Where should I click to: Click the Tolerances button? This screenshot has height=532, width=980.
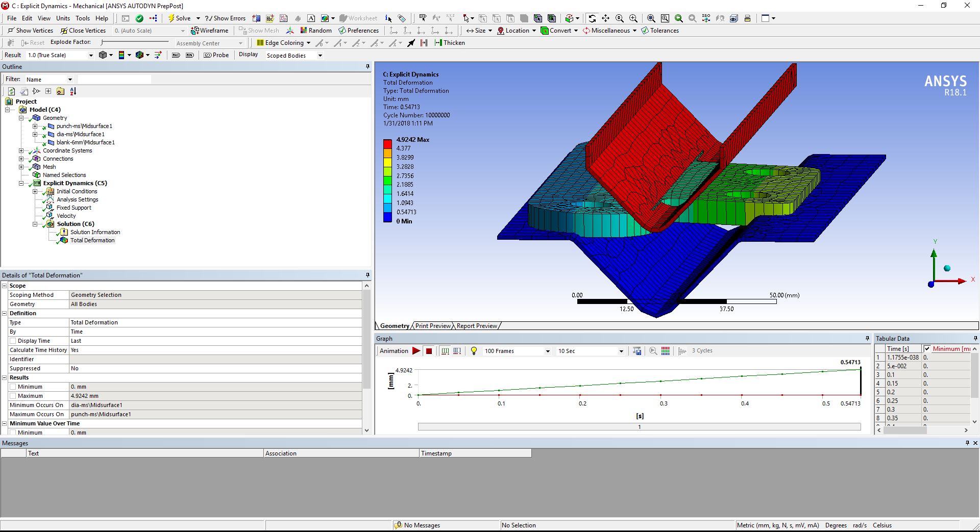pos(660,31)
